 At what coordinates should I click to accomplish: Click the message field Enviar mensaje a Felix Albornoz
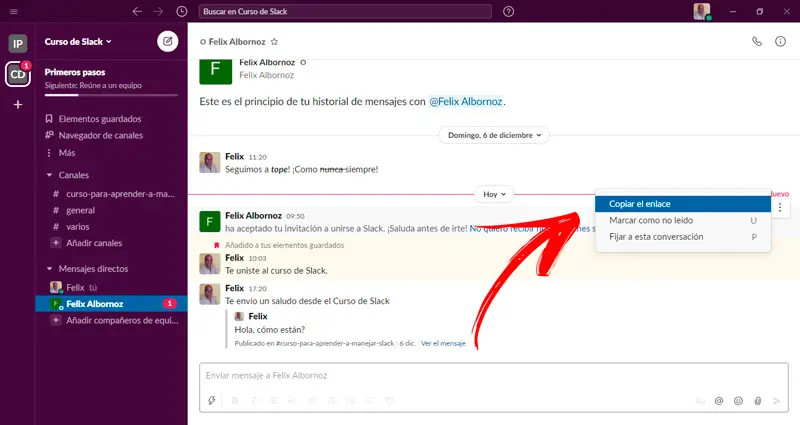[494, 376]
